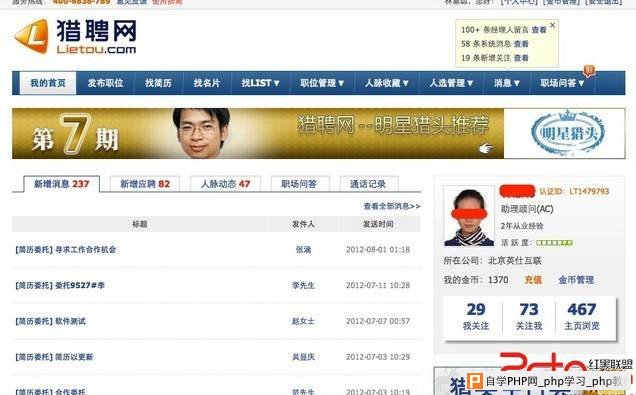The image size is (636, 395).
Task: Click the pointing hand icon on banner
Action: (485, 148)
